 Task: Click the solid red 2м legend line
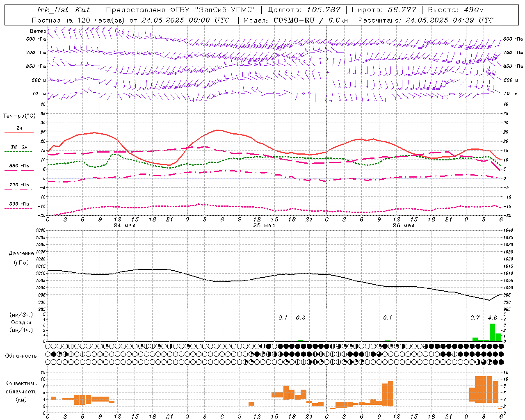(19, 133)
